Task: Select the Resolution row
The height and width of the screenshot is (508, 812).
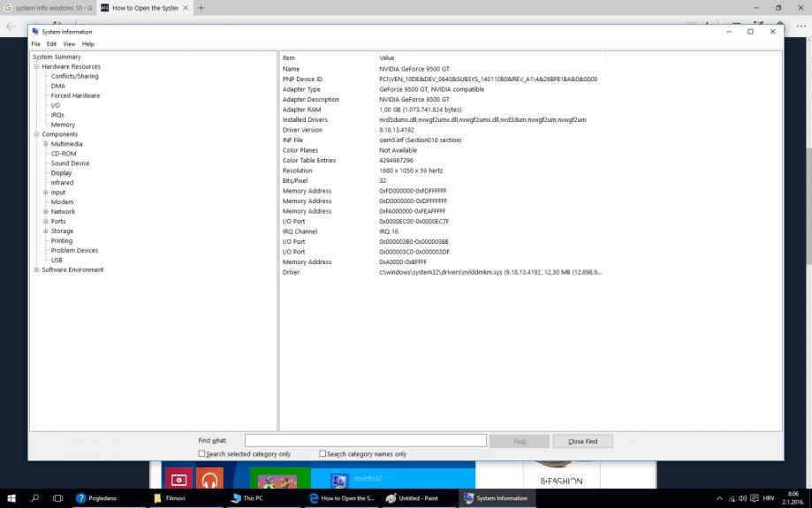Action: coord(443,171)
